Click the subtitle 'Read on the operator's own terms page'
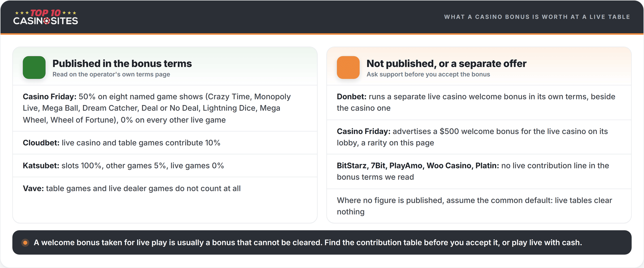Viewport: 644px width, 268px height. coord(111,74)
